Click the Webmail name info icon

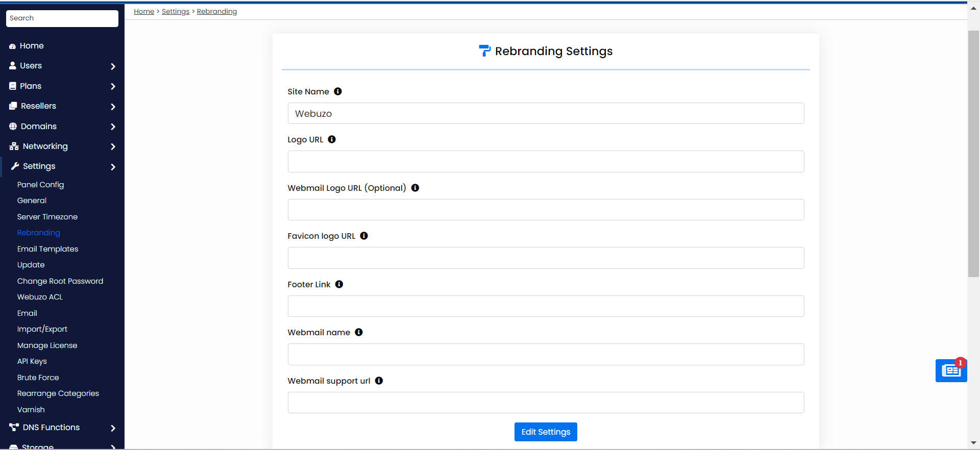click(x=359, y=332)
